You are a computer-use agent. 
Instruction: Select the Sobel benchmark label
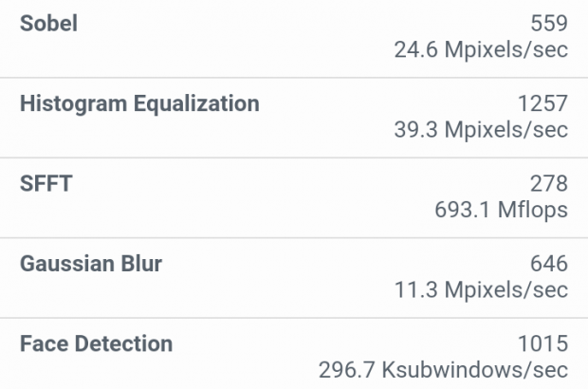click(48, 23)
